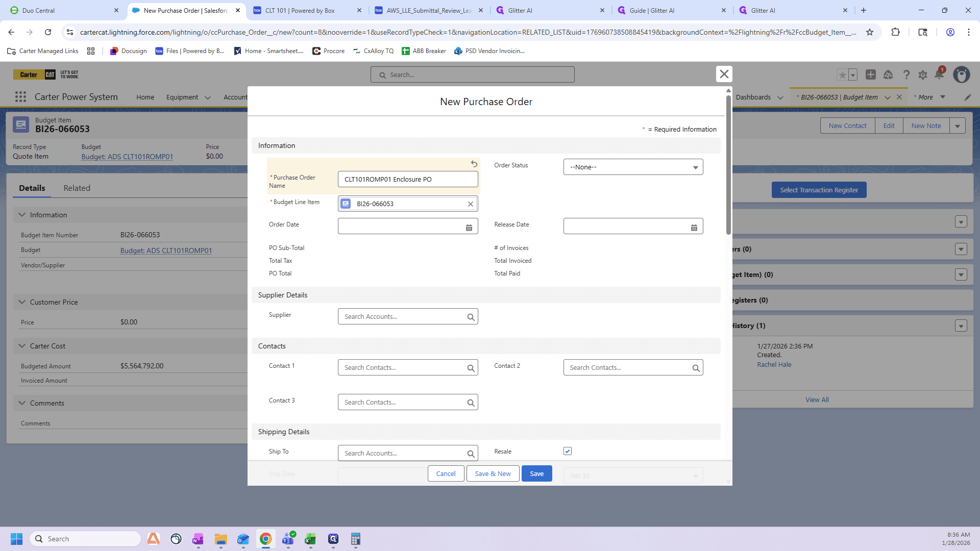The image size is (980, 551).
Task: Expand the Equipment navigation menu
Action: tap(207, 97)
